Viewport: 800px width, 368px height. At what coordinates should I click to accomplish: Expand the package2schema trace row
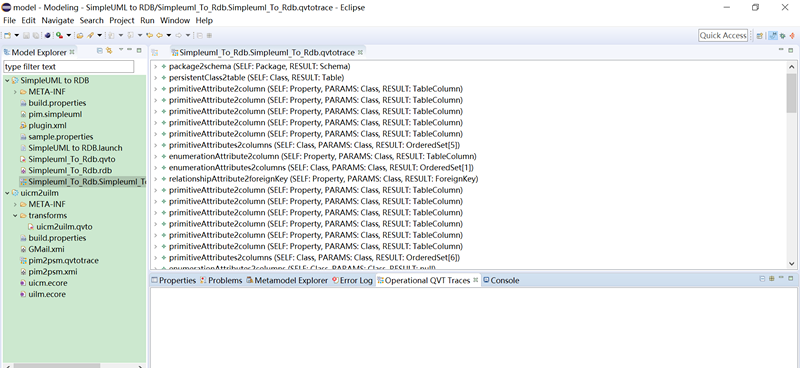(155, 66)
